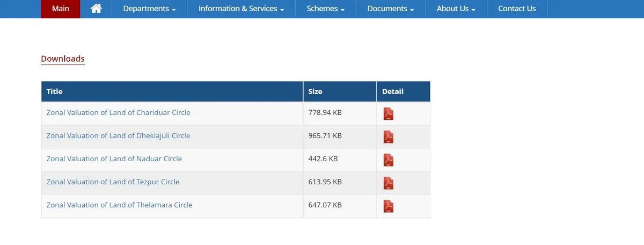
Task: Click the Home icon in navigation bar
Action: [x=96, y=9]
